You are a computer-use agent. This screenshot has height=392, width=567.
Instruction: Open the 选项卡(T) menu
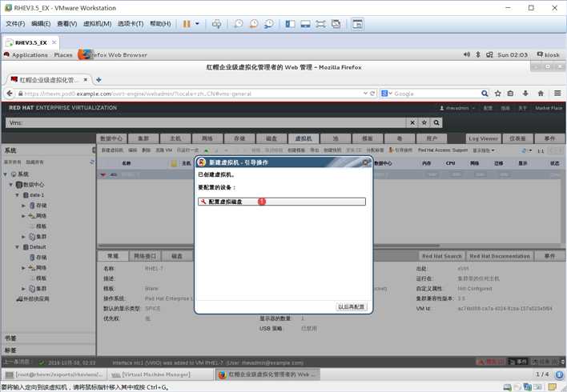tap(131, 24)
